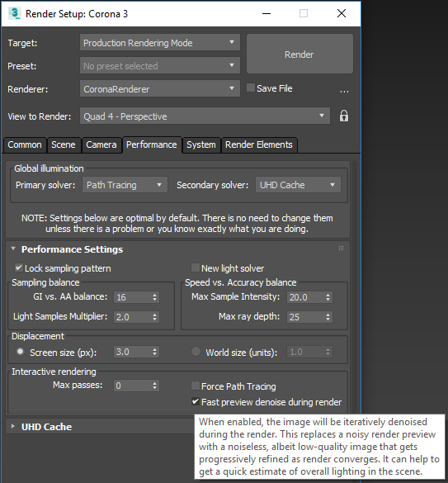Click the 3ds Max app icon in title bar
The height and width of the screenshot is (483, 448).
14,13
